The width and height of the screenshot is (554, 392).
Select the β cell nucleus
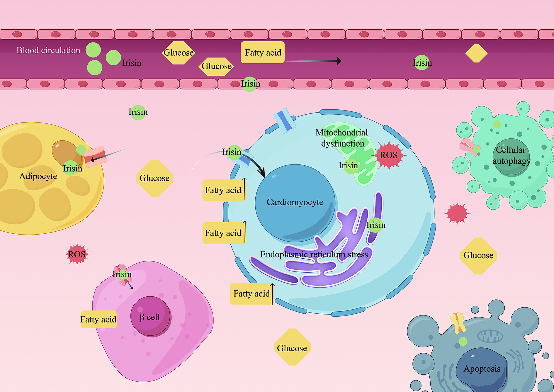pos(150,316)
